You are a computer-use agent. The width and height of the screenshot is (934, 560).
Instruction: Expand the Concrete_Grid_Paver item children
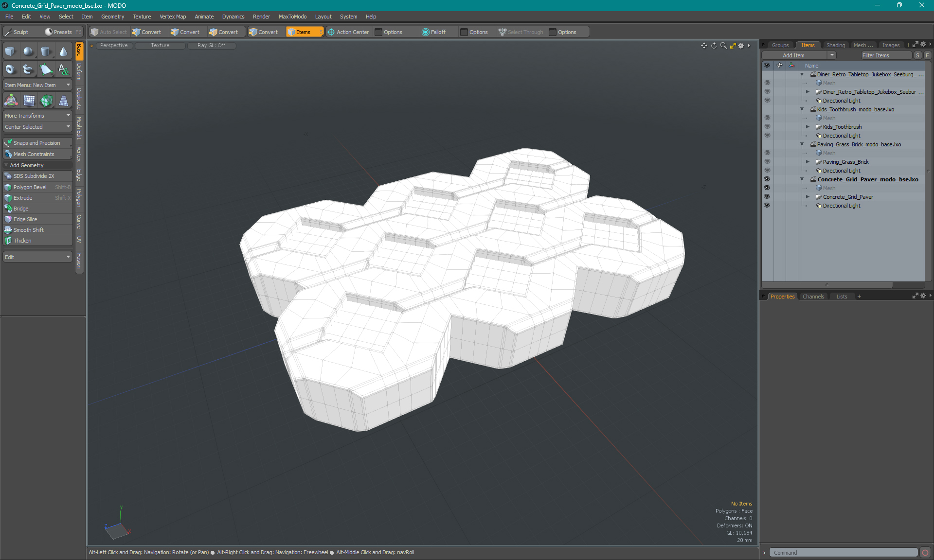pyautogui.click(x=808, y=197)
